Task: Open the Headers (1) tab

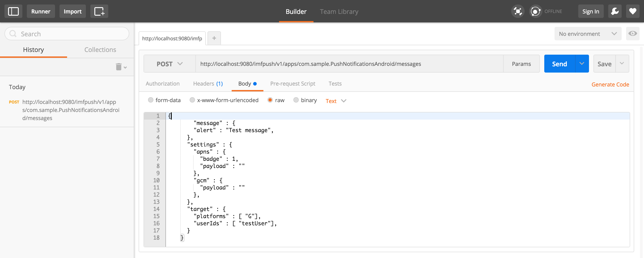Action: [208, 84]
